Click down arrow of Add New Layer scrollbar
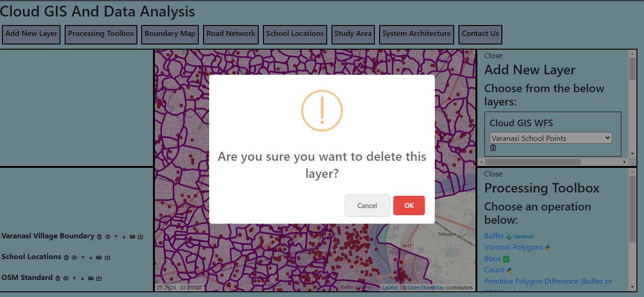The image size is (644, 297). pos(633,154)
